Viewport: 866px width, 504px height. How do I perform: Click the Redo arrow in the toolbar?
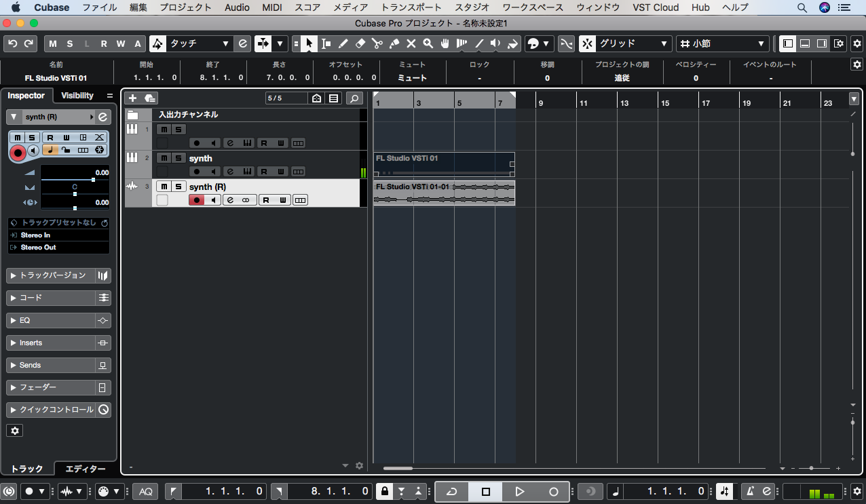click(x=29, y=43)
